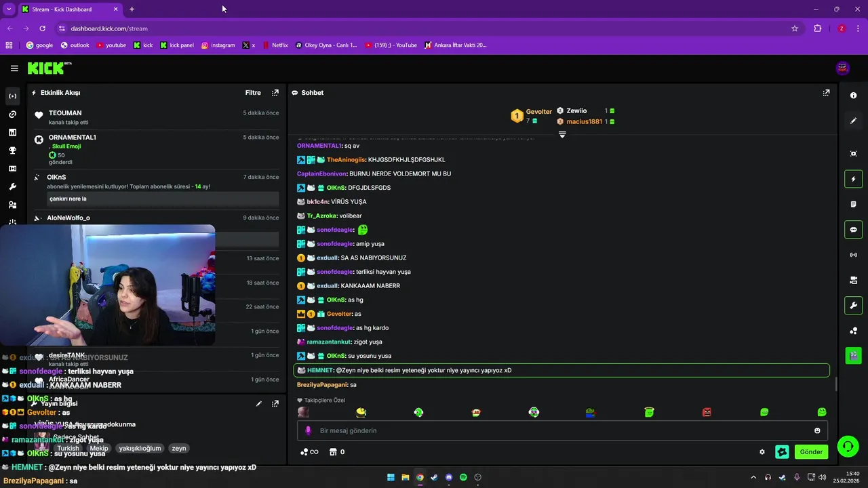Click the Kick logo
The image size is (868, 488).
50,68
